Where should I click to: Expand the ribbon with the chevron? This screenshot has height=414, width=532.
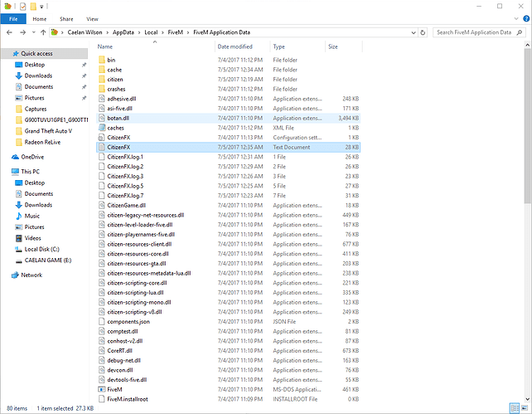[x=516, y=19]
